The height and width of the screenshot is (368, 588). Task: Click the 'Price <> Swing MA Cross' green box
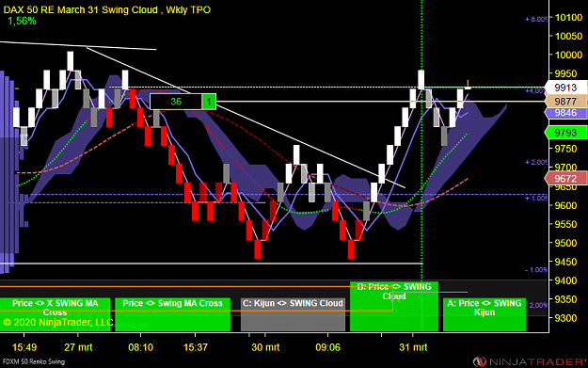pos(172,314)
